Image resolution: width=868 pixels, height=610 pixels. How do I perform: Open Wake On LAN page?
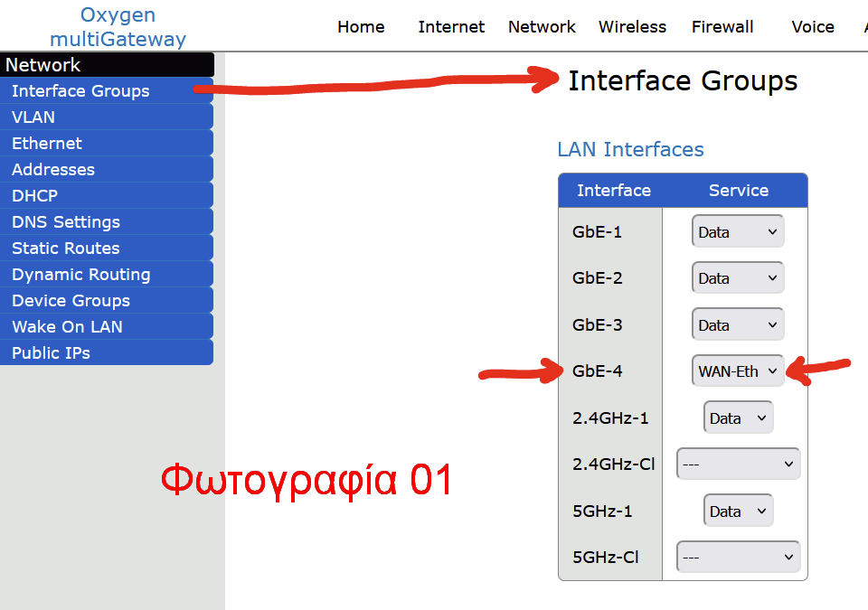pos(107,326)
